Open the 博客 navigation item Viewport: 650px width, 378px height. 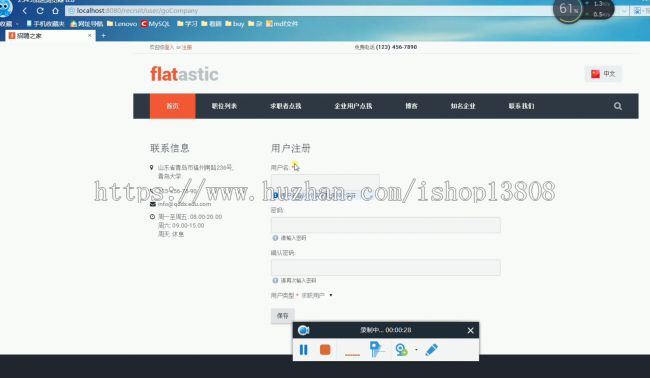click(x=411, y=106)
